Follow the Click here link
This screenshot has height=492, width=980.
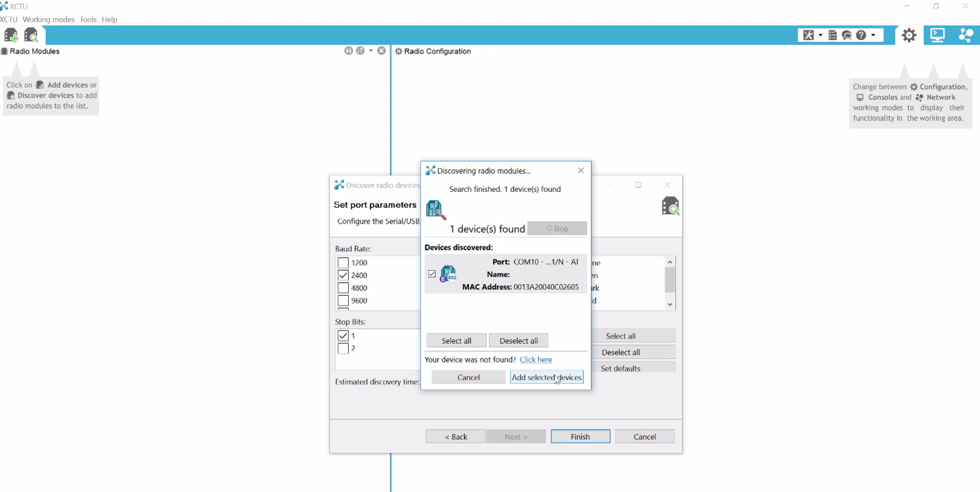coord(536,359)
